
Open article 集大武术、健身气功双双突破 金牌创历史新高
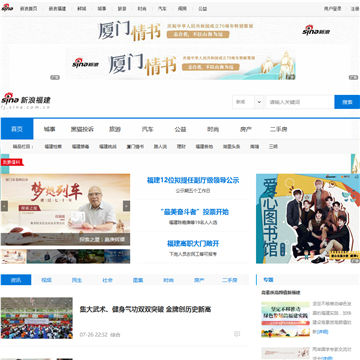[145, 309]
